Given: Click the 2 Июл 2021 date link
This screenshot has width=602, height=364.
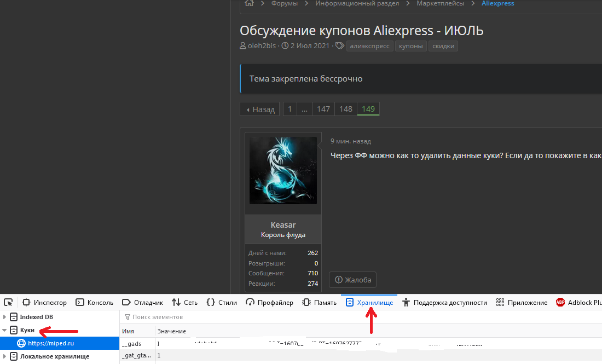Looking at the screenshot, I should (310, 45).
